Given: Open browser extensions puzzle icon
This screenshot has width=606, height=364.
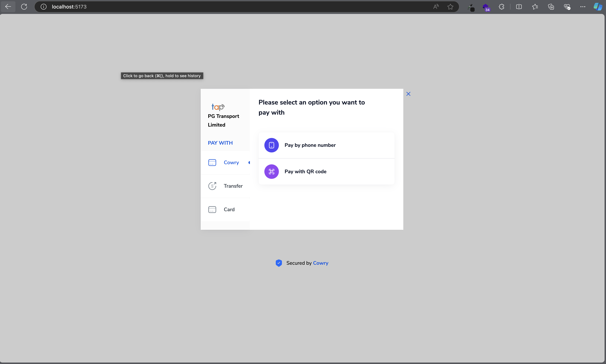Looking at the screenshot, I should (x=501, y=7).
